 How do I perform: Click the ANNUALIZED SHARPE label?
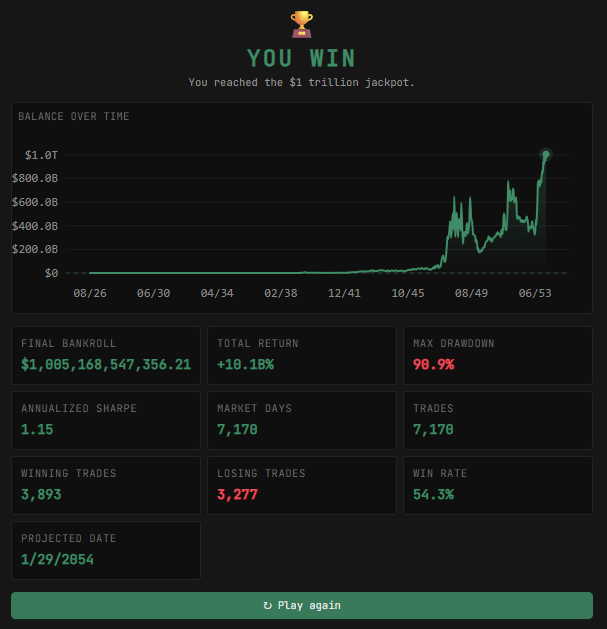click(x=79, y=408)
